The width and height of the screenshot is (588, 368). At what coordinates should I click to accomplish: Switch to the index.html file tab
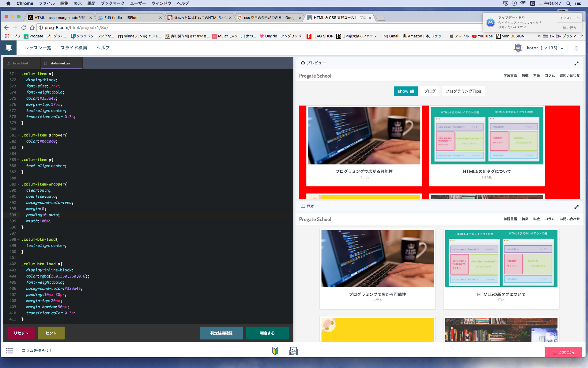(20, 63)
